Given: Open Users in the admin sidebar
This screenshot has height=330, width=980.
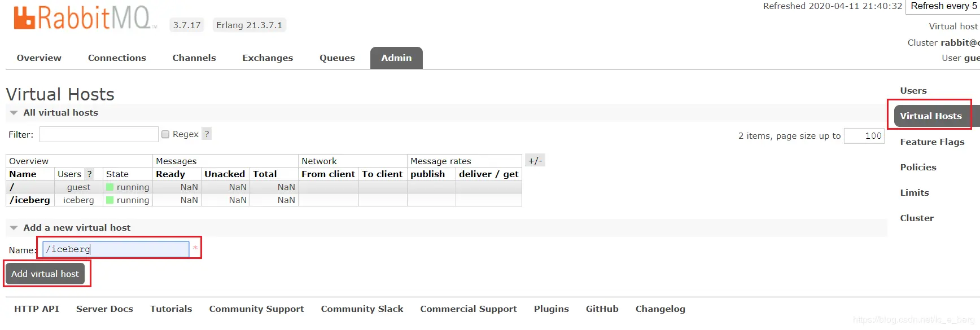Looking at the screenshot, I should [913, 91].
